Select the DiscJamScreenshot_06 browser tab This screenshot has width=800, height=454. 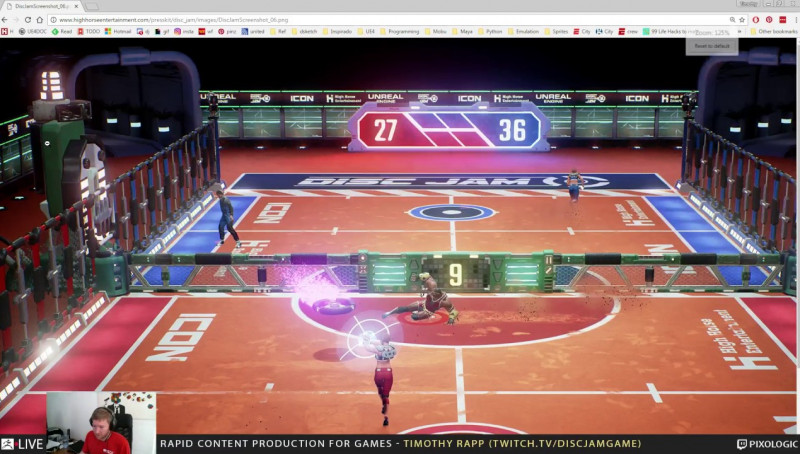tap(42, 6)
